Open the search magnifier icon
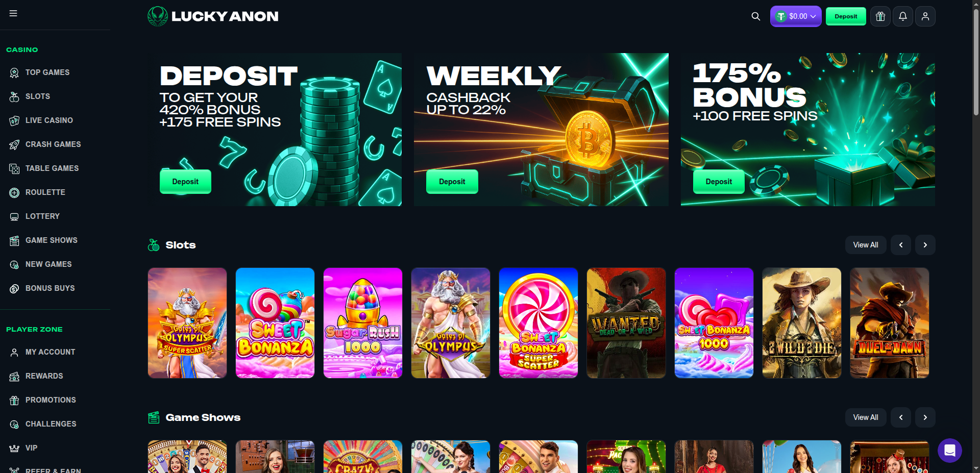Screen dimensions: 980x473 point(755,16)
